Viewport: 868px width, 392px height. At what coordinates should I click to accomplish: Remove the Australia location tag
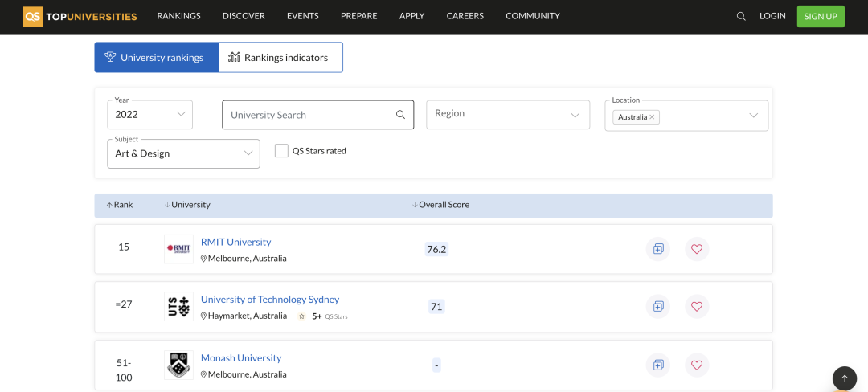[x=652, y=117]
